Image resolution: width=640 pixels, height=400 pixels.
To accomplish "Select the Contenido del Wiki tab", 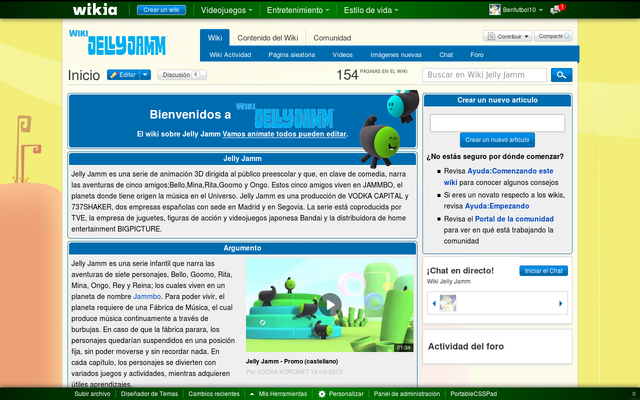I will [268, 38].
